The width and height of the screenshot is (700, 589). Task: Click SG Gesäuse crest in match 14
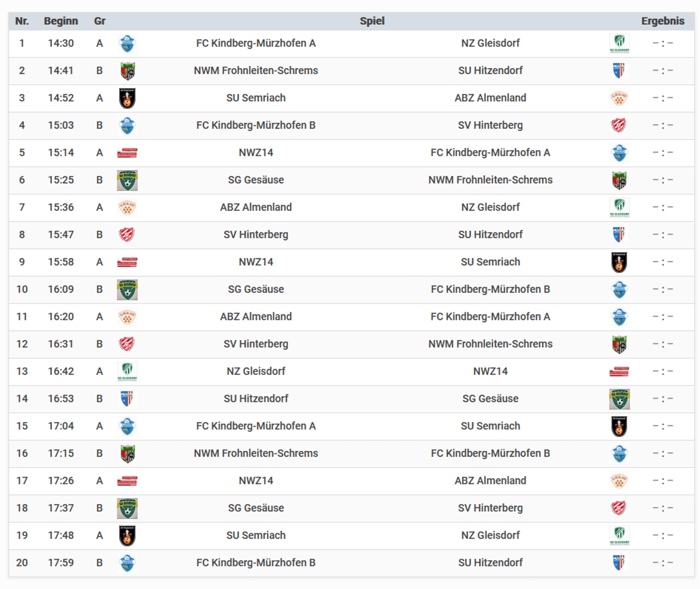(619, 399)
